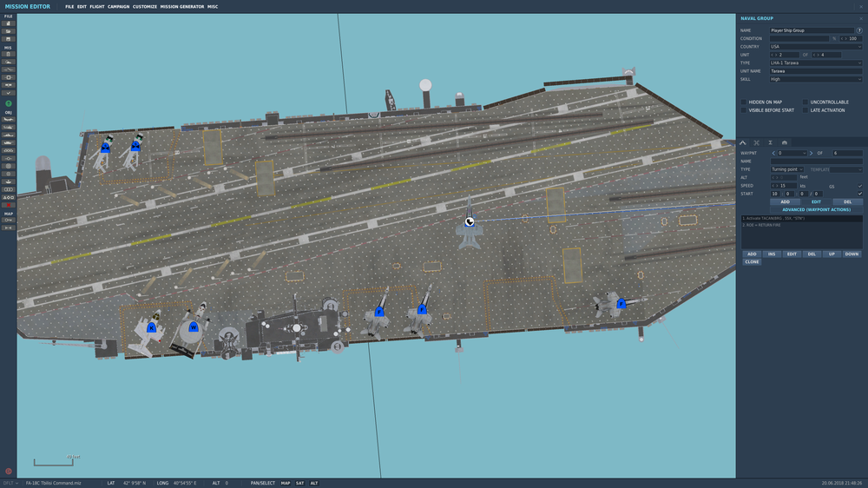
Task: Select ROE = RETURN FIRE action row
Action: pyautogui.click(x=801, y=225)
